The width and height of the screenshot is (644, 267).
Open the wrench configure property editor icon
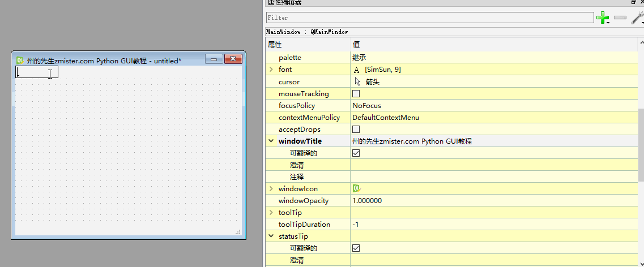click(x=636, y=17)
